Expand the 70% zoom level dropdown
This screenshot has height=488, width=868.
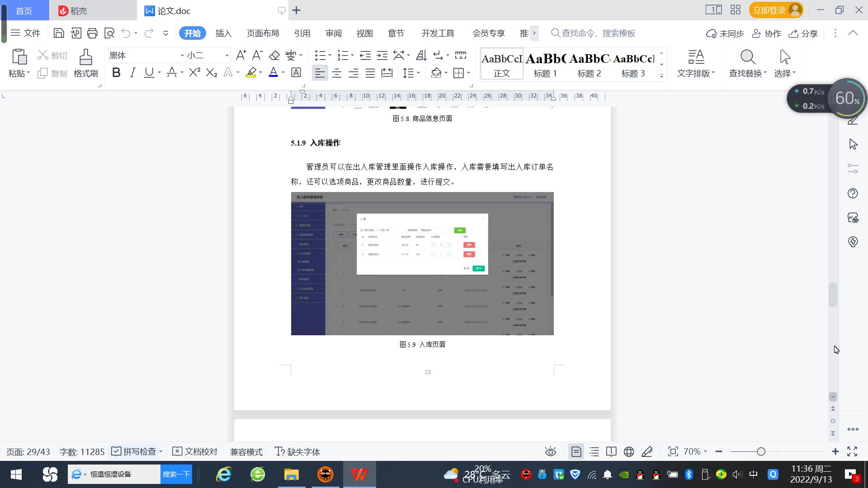coord(695,451)
